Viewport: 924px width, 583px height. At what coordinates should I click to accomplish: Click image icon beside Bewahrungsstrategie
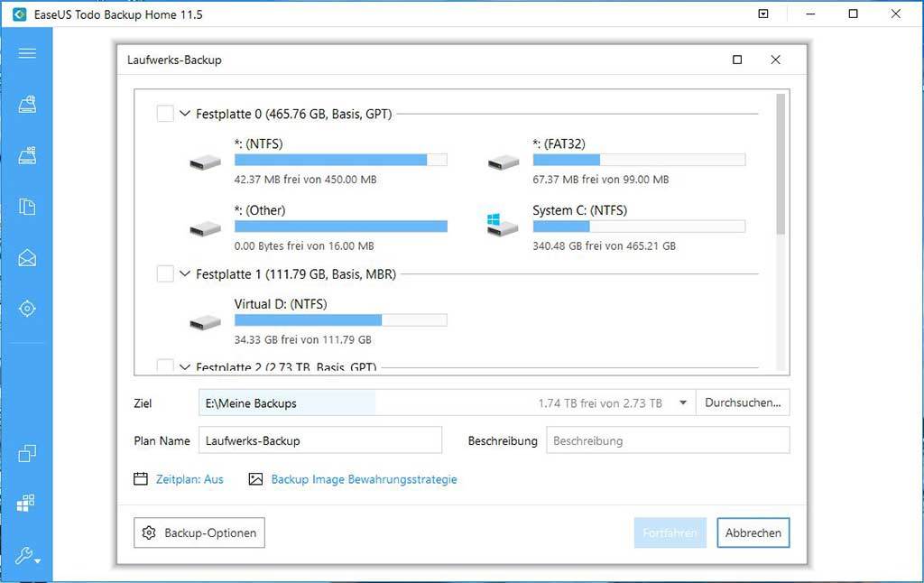click(x=255, y=479)
